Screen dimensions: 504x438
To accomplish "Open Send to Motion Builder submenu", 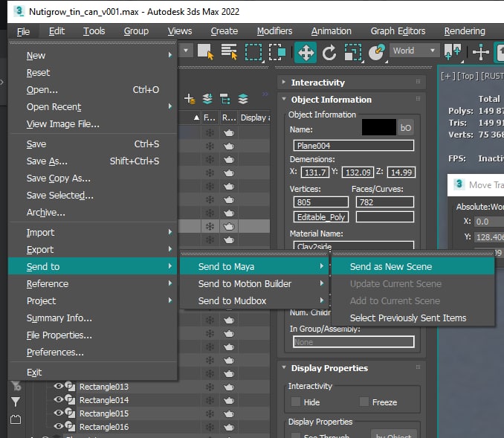I will [x=254, y=283].
